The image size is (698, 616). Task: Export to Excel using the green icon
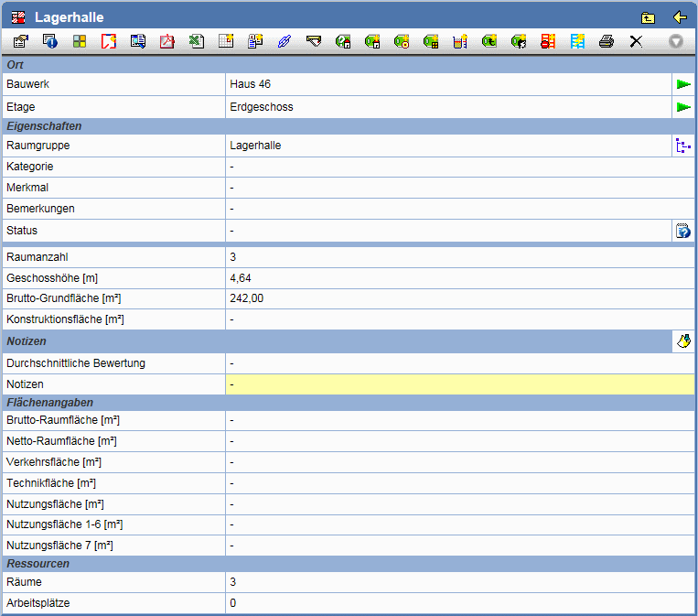[197, 41]
